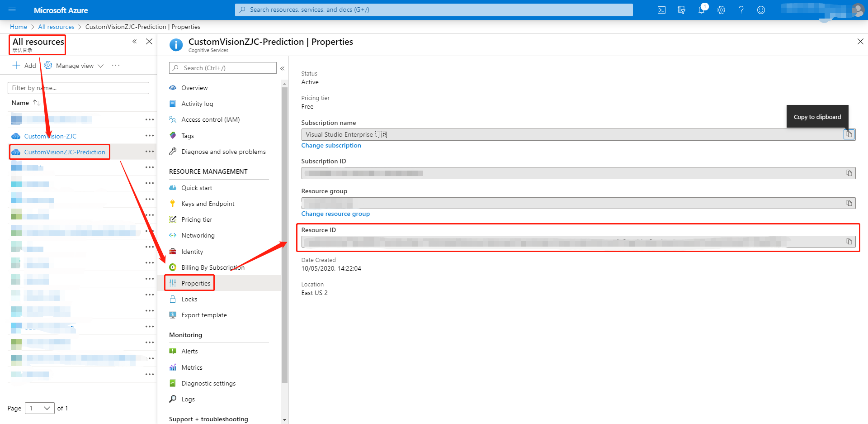Open the notifications bell
The width and height of the screenshot is (868, 424).
coord(701,10)
